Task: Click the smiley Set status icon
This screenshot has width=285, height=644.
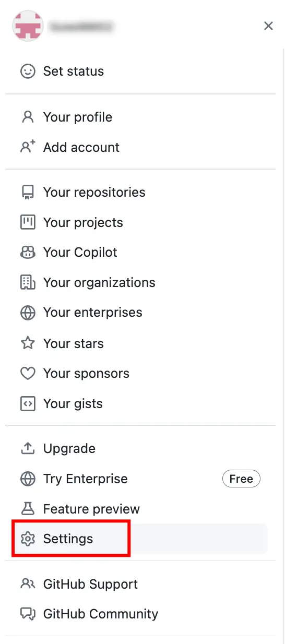Action: click(28, 71)
